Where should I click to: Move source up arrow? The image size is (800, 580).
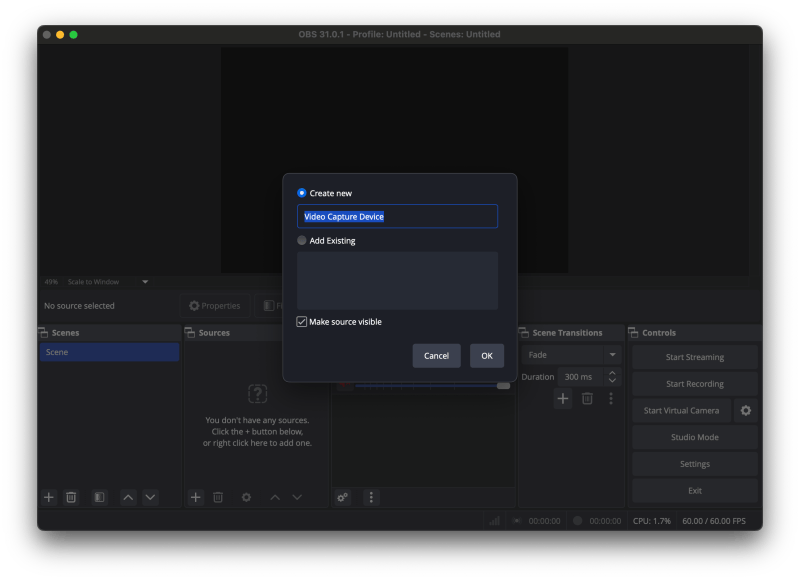[275, 497]
